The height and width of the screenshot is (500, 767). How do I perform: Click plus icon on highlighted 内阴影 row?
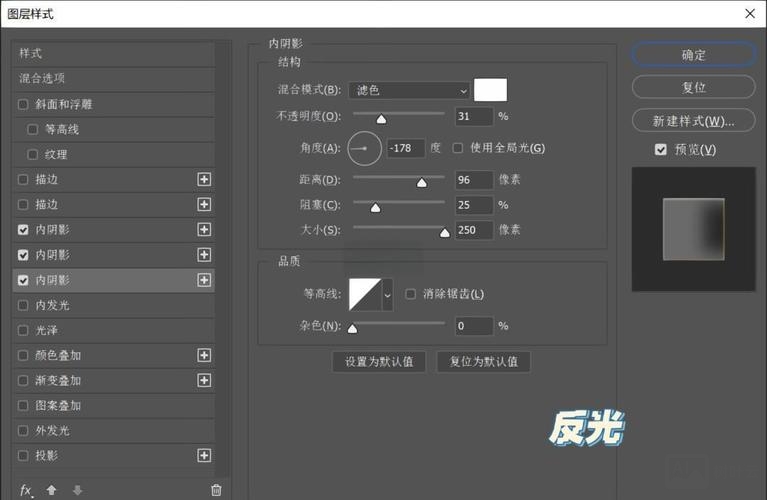coord(204,280)
